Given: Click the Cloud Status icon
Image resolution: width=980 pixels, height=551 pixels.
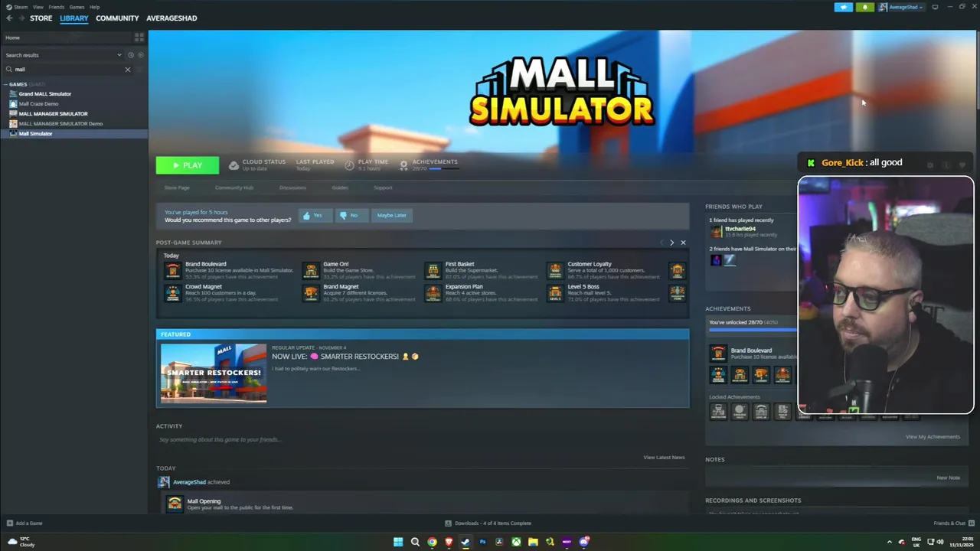Looking at the screenshot, I should (234, 165).
